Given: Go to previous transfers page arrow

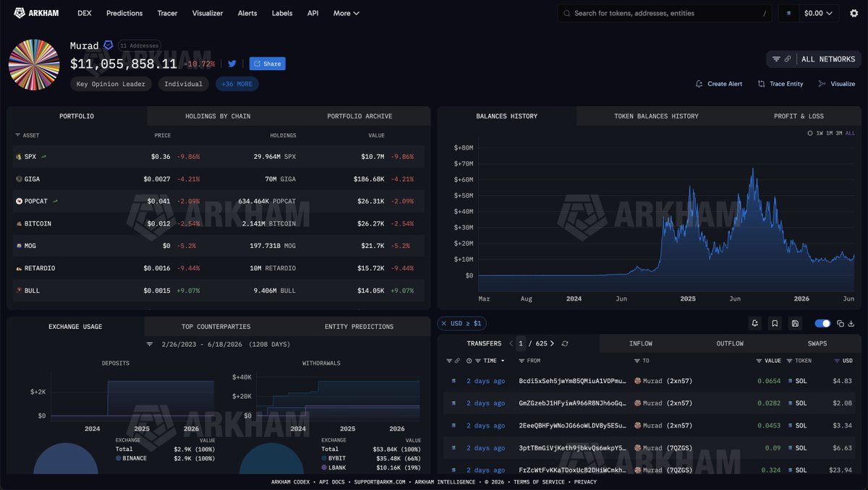Looking at the screenshot, I should pos(511,343).
